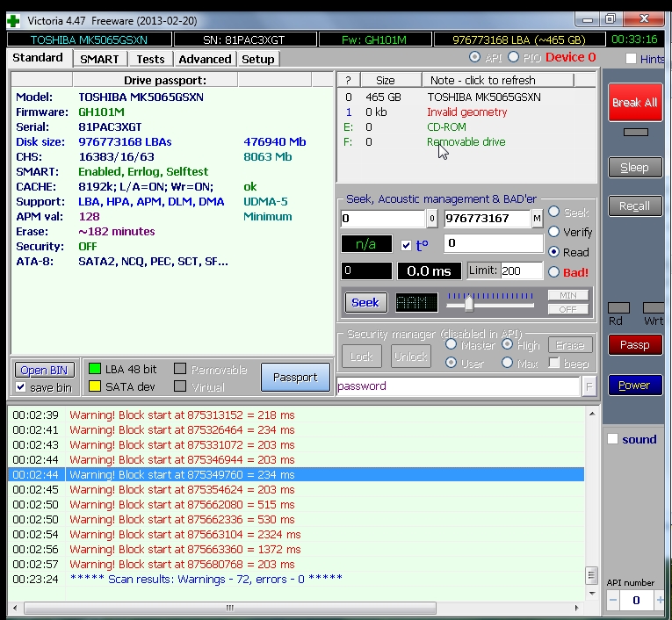This screenshot has width=672, height=620.
Task: Enable the Hints checkbox
Action: coord(631,59)
